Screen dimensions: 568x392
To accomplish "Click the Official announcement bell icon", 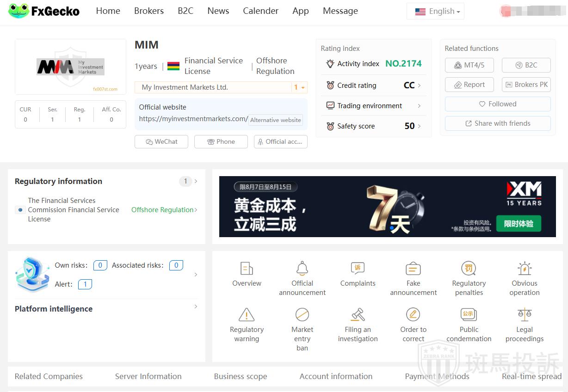I will tap(302, 269).
